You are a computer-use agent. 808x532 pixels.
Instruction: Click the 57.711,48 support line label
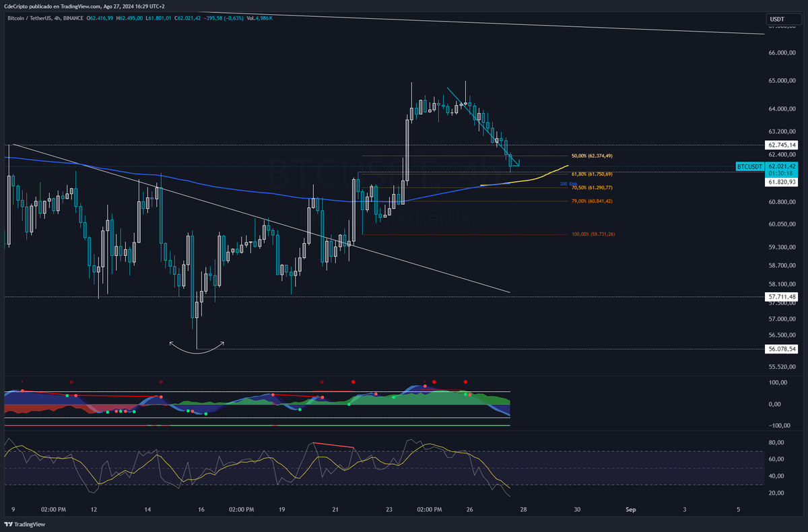[782, 296]
